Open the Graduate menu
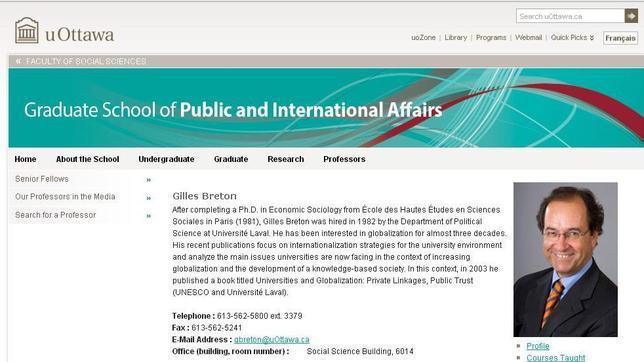Image resolution: width=644 pixels, height=362 pixels. [x=231, y=159]
